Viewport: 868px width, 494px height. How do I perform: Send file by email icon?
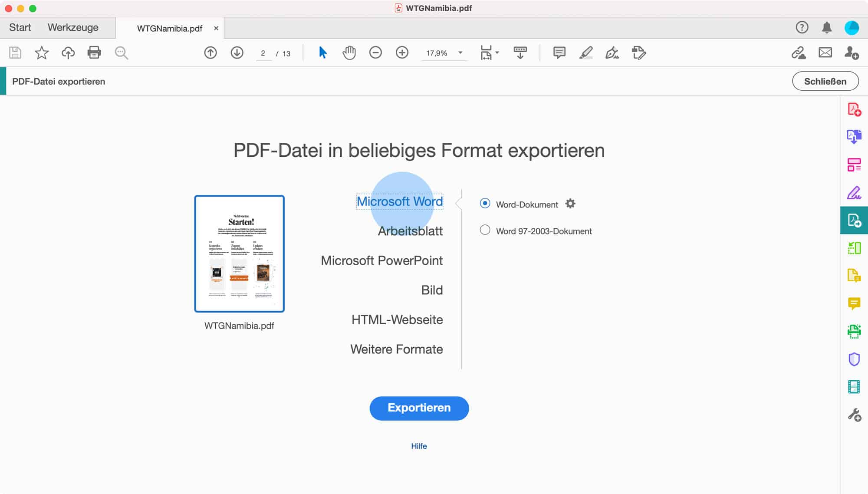pyautogui.click(x=825, y=53)
